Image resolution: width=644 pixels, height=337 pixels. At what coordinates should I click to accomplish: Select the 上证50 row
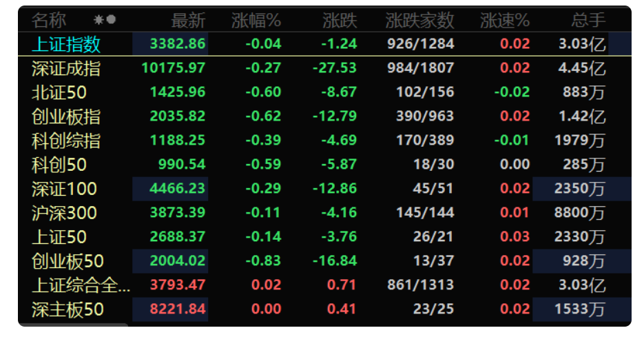[324, 236]
